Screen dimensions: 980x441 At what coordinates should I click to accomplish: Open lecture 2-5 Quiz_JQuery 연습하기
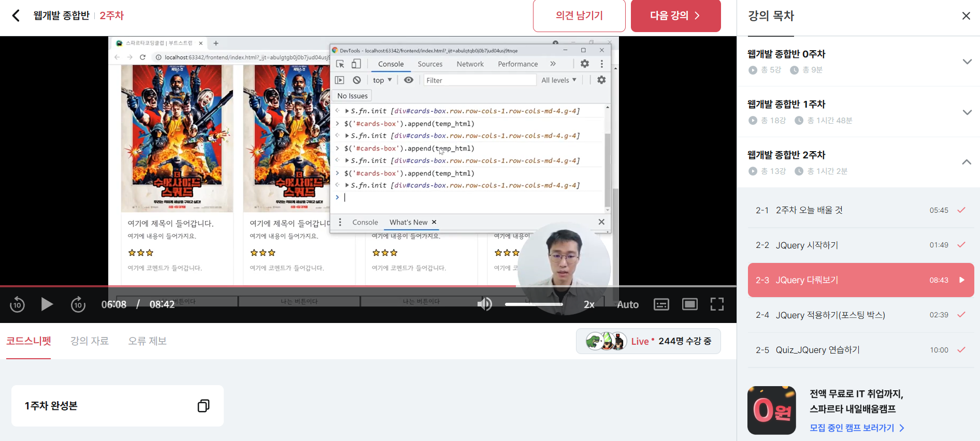coord(860,350)
